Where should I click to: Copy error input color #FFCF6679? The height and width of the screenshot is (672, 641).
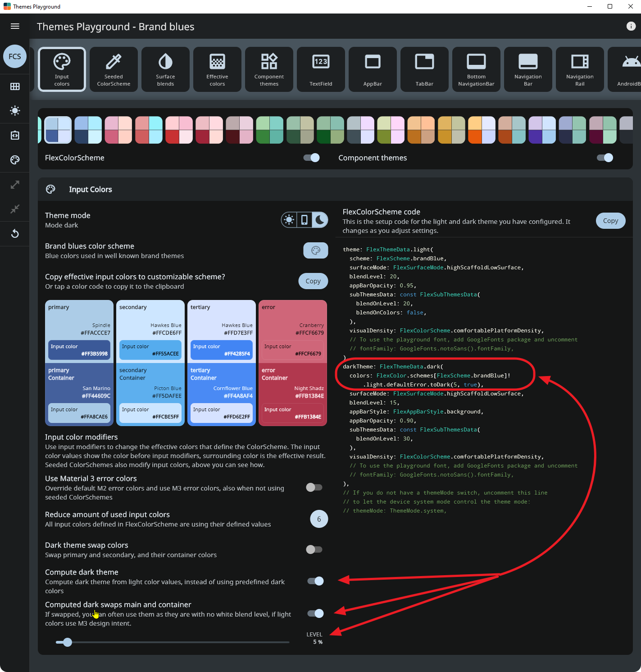tap(293, 350)
